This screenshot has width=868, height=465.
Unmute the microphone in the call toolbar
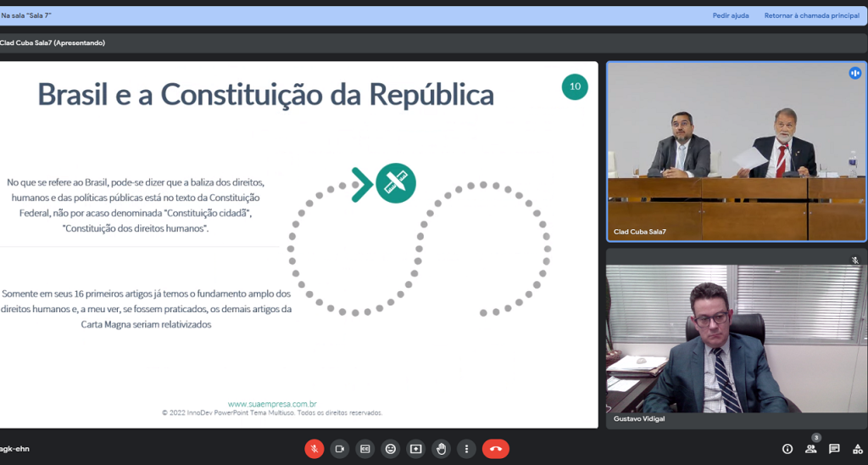pos(314,448)
